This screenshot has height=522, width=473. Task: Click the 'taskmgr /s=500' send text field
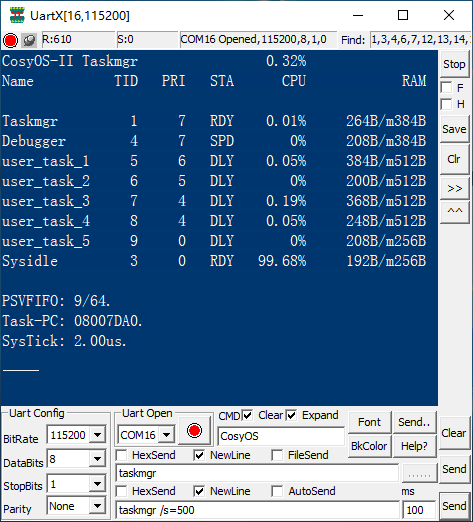(x=257, y=510)
